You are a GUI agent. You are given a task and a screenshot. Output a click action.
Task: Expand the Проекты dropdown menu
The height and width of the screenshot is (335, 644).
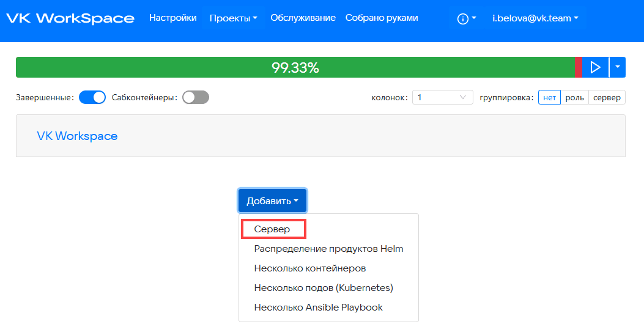[233, 18]
